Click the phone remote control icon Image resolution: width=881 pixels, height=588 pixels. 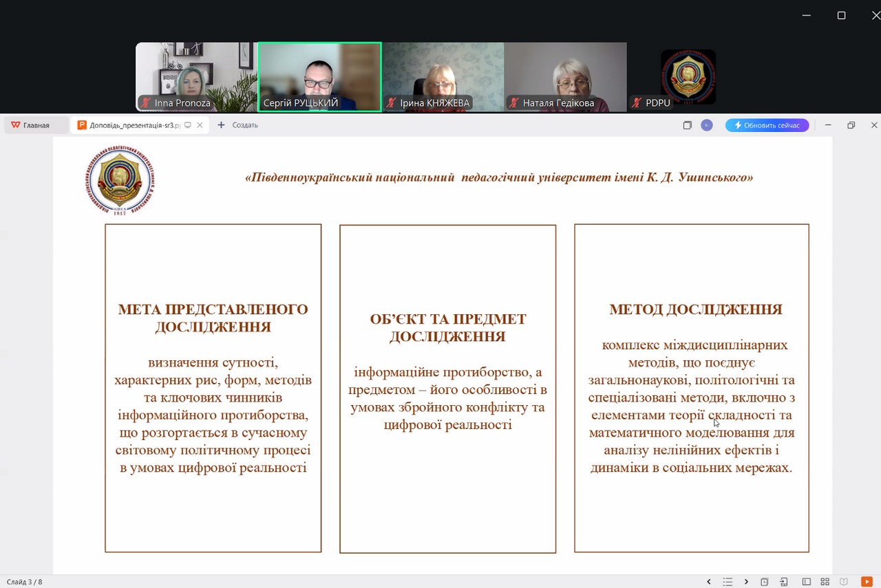pos(783,582)
